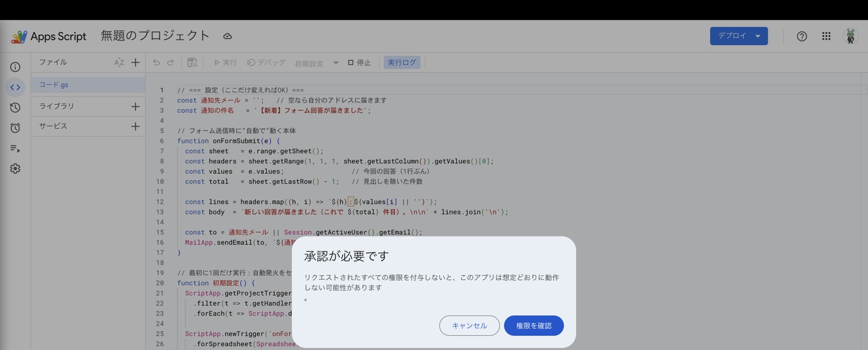Viewport: 868px width, 350px height.
Task: Click the save project disk icon
Action: click(x=192, y=62)
